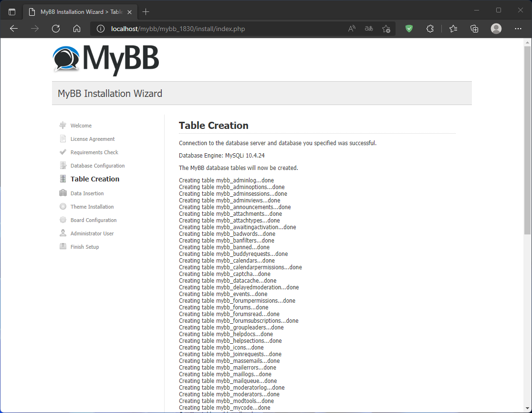Minimize the browser window
The width and height of the screenshot is (532, 413).
coord(477,10)
